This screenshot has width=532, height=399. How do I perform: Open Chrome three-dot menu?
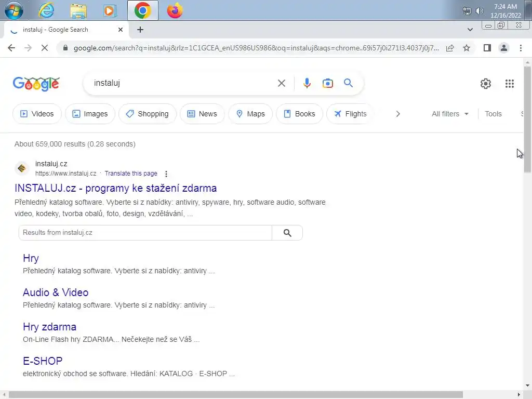(521, 48)
